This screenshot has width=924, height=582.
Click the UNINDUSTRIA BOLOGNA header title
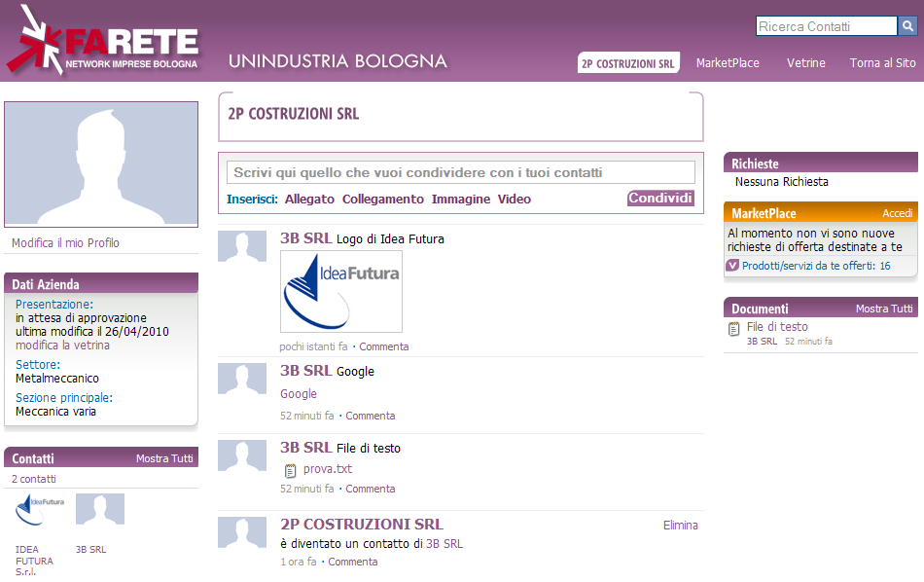point(338,61)
